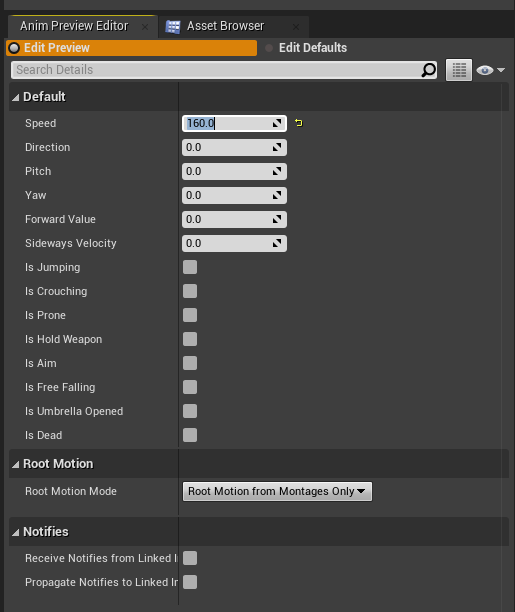This screenshot has width=515, height=612.
Task: Click the Forward Value field
Action: point(234,219)
